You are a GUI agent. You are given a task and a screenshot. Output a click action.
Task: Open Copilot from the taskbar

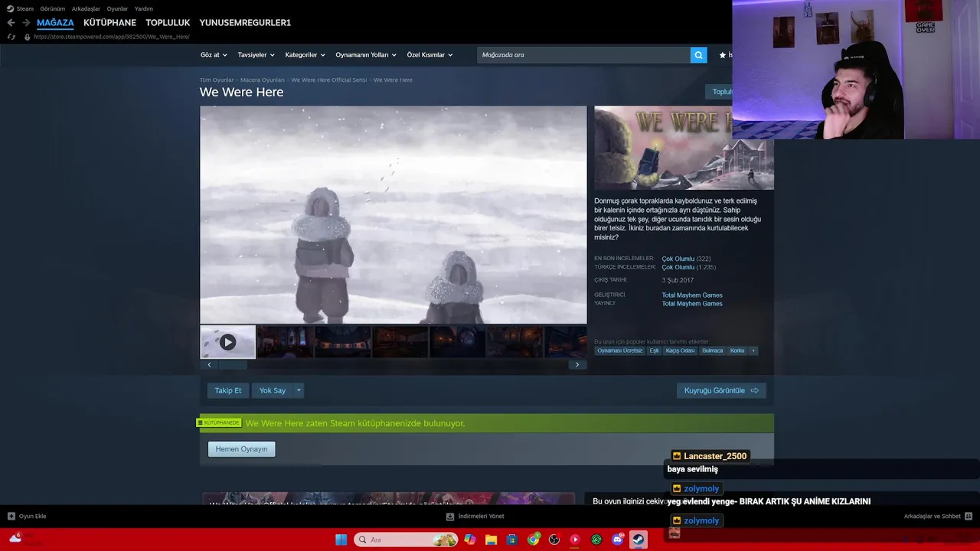click(x=470, y=540)
